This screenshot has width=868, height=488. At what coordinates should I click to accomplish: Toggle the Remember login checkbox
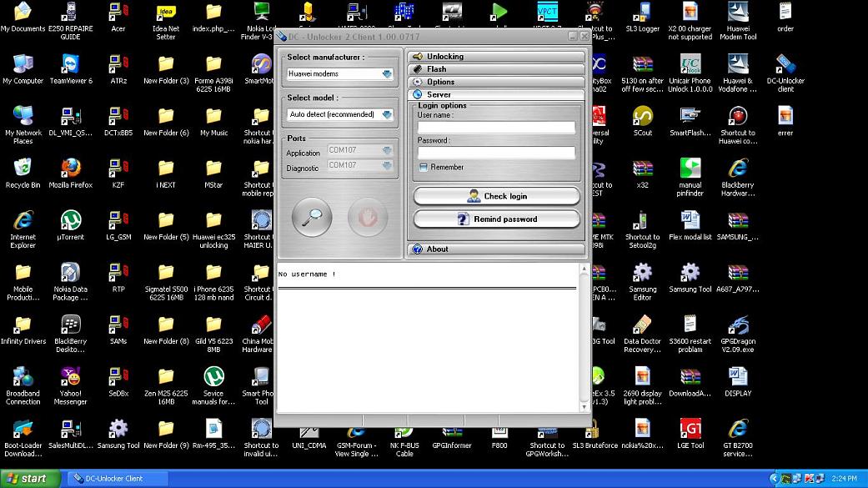(x=424, y=168)
